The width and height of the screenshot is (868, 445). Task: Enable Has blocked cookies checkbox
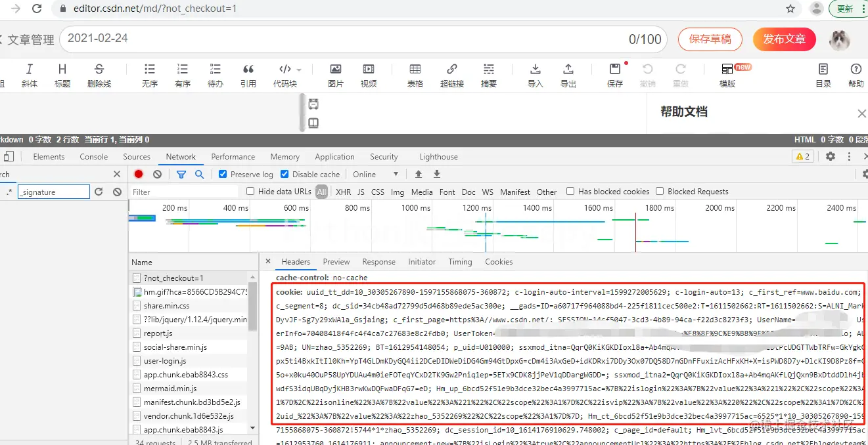pyautogui.click(x=570, y=192)
